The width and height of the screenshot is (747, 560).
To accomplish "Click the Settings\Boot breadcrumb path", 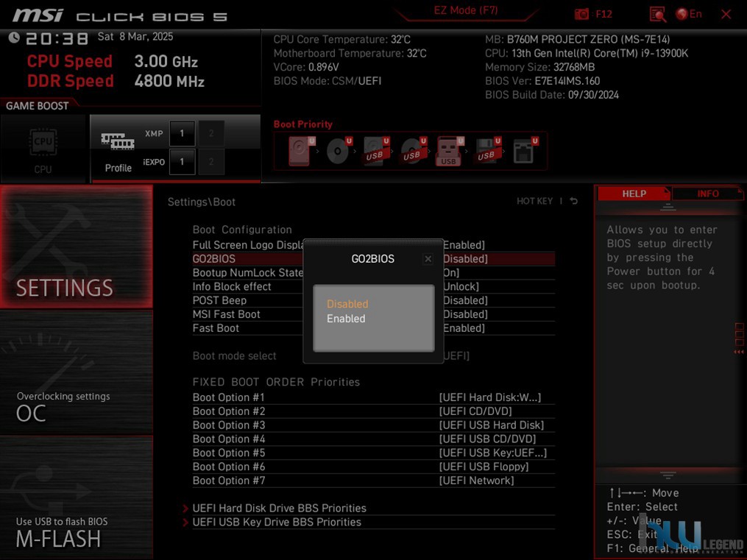I will 202,202.
